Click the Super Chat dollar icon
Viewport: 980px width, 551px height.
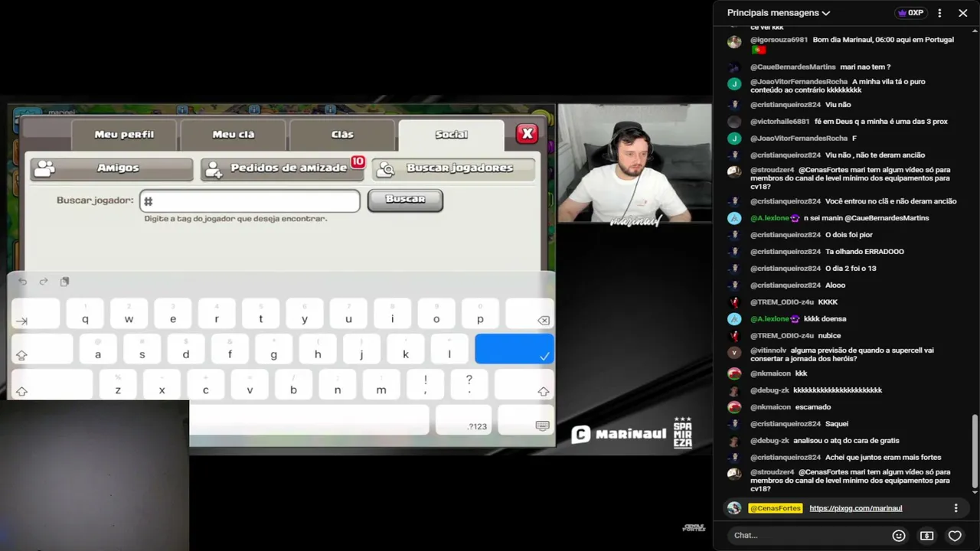coord(926,536)
